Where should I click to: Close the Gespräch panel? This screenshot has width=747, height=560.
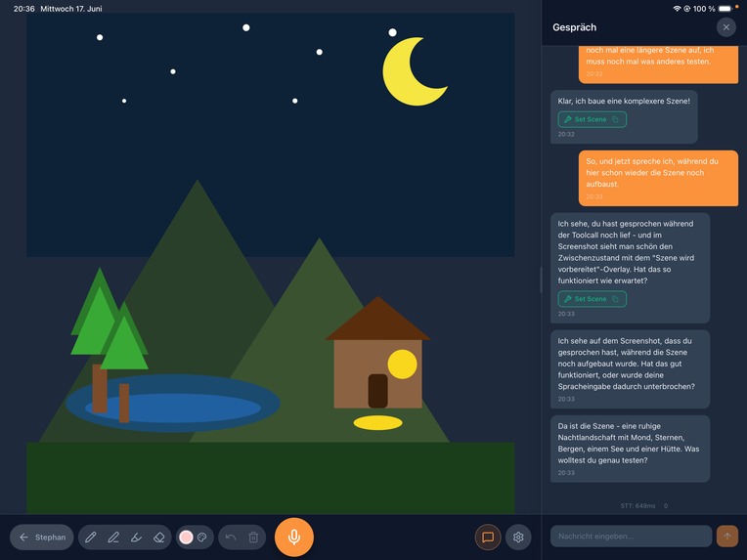click(726, 27)
